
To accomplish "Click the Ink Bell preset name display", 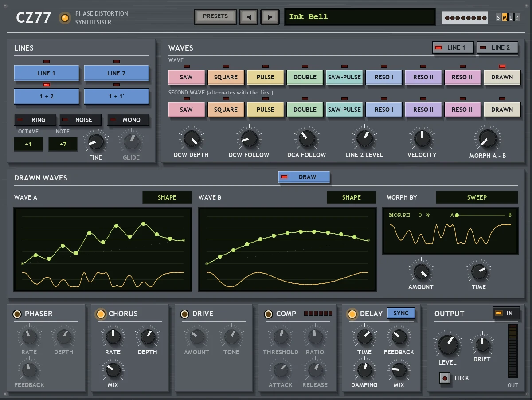I will point(360,17).
